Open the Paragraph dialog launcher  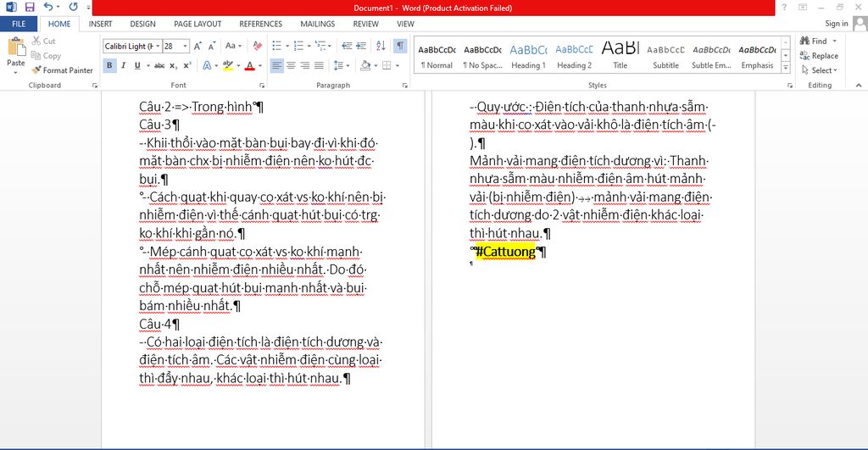pos(404,86)
